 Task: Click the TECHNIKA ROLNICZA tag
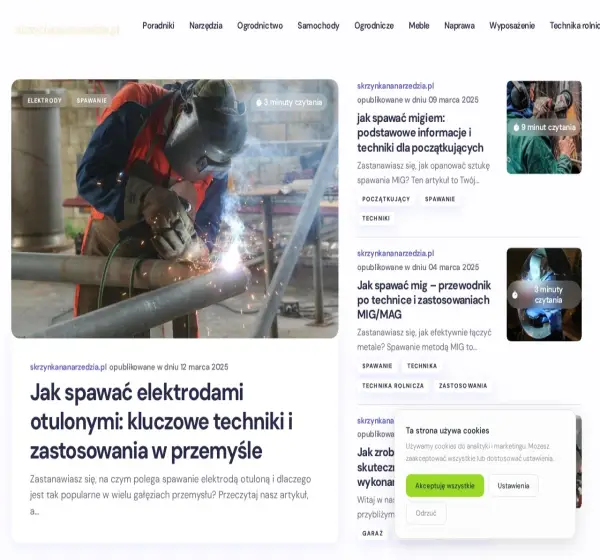point(393,385)
